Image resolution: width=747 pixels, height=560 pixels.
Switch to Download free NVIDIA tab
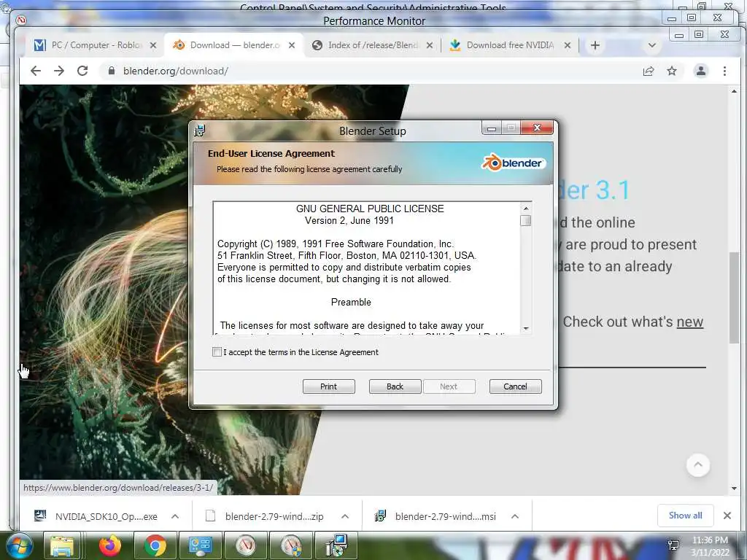point(510,45)
